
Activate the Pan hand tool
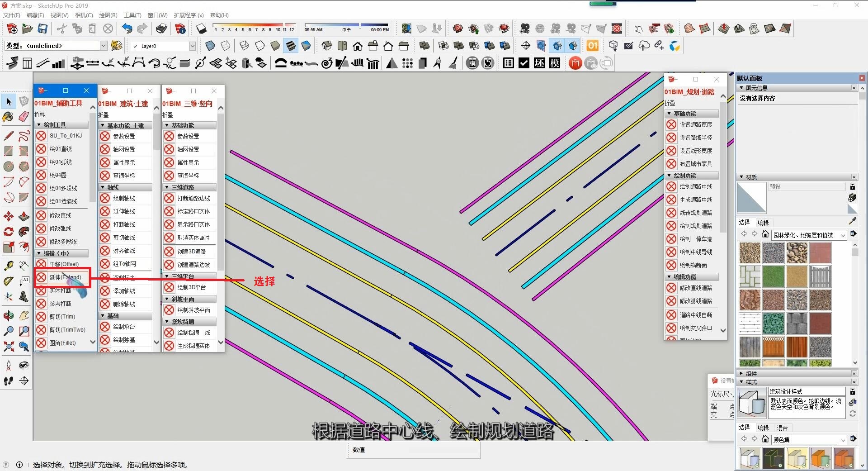[24, 316]
